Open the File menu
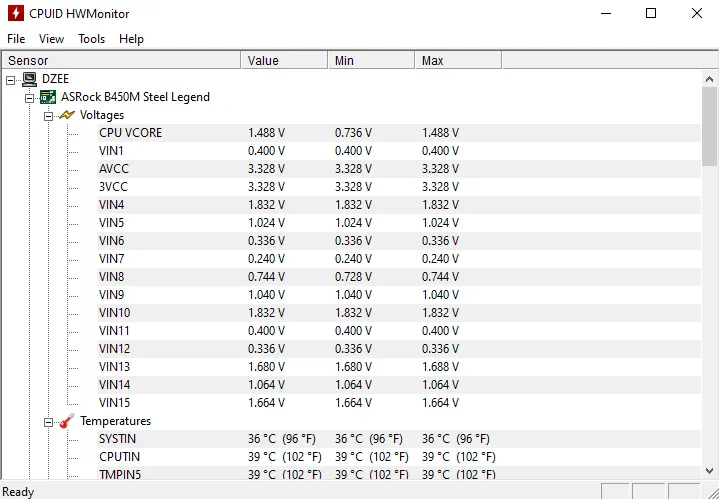 pyautogui.click(x=16, y=39)
